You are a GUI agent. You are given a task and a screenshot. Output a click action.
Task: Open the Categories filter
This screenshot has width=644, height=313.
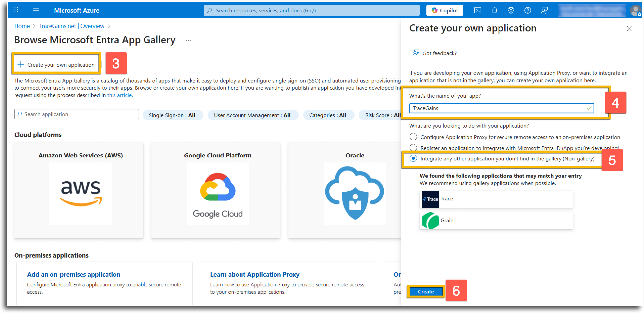[328, 115]
